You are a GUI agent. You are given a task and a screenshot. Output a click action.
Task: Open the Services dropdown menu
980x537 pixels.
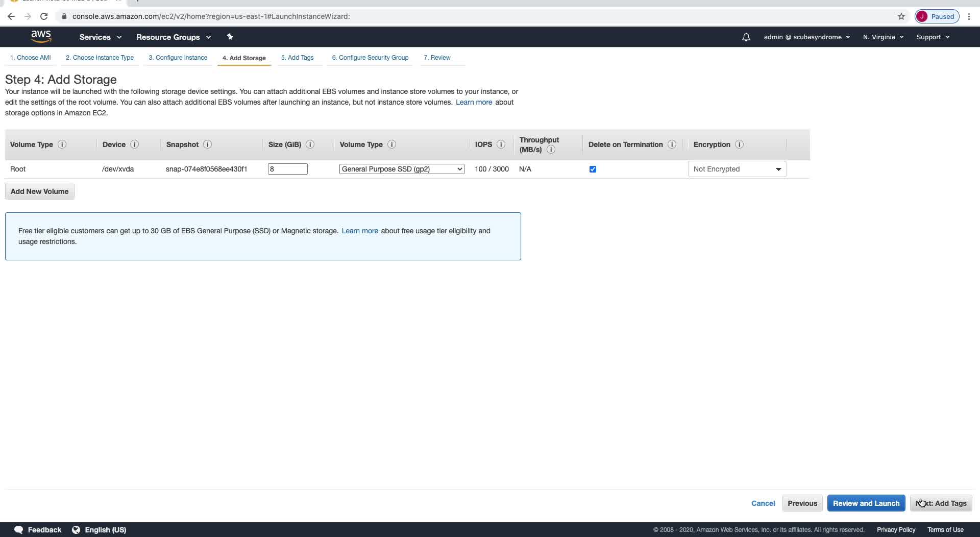[100, 37]
